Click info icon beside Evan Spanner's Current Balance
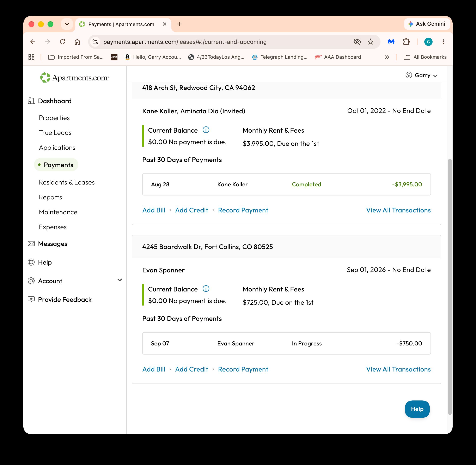The width and height of the screenshot is (476, 465). pyautogui.click(x=206, y=289)
